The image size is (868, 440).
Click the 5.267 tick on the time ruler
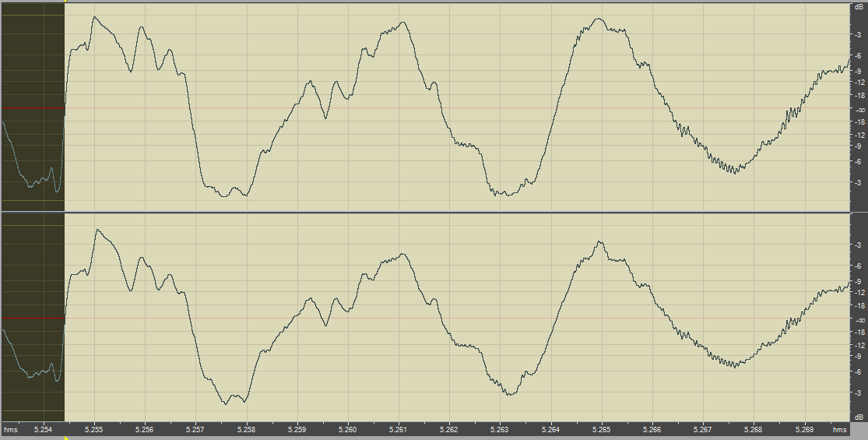(702, 429)
